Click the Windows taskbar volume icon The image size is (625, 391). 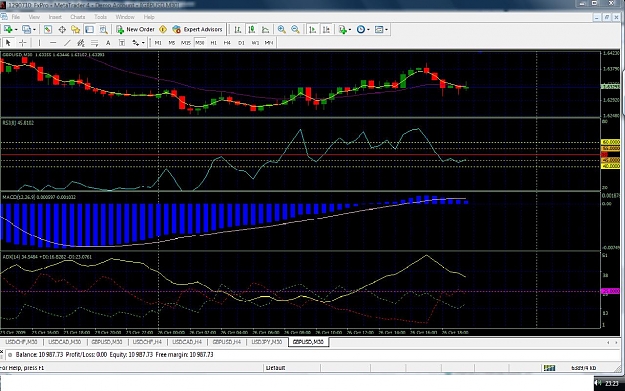[x=598, y=383]
